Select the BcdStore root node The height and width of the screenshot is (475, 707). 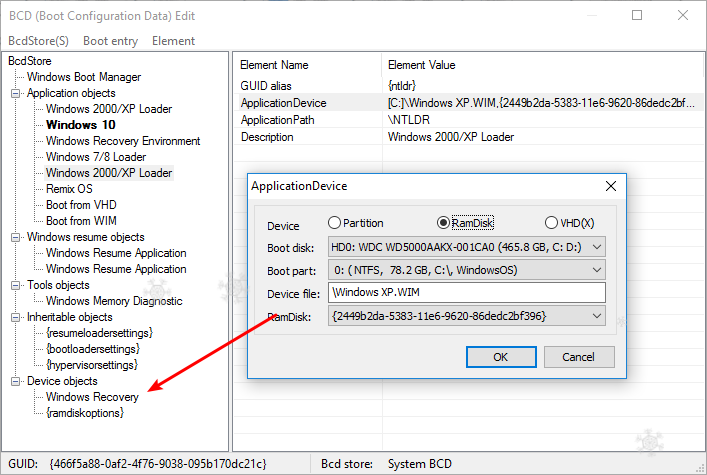(x=30, y=61)
